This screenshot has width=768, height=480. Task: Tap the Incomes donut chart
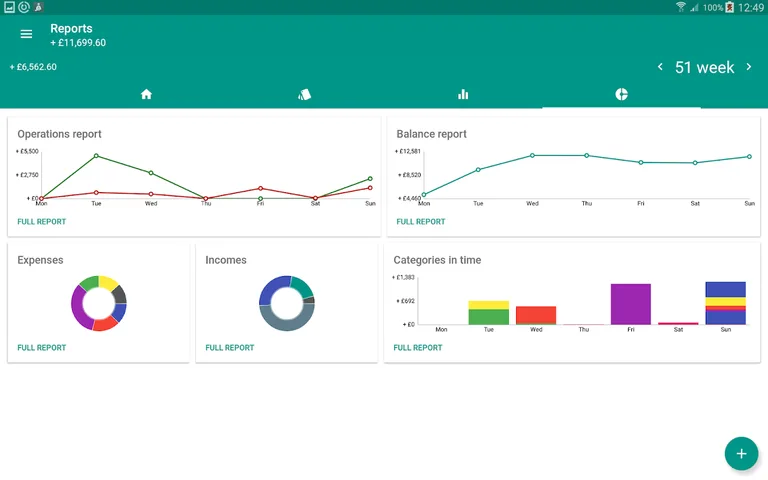tap(287, 303)
